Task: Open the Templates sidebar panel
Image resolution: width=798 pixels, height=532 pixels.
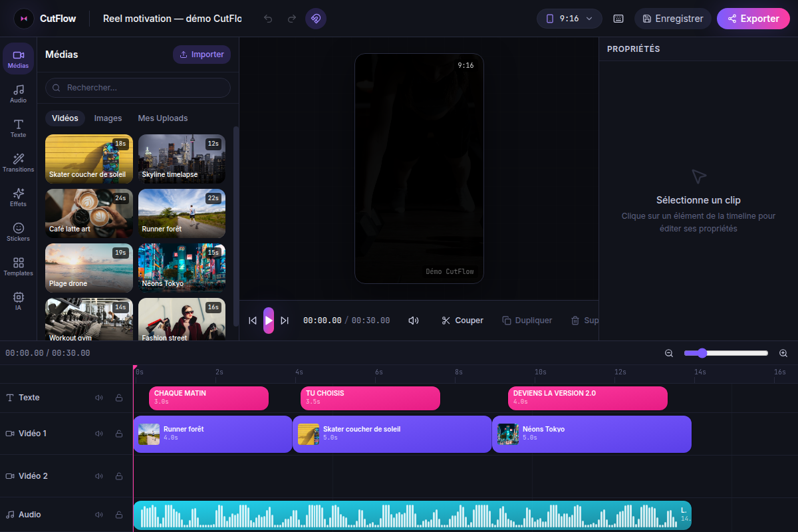Action: pyautogui.click(x=18, y=266)
